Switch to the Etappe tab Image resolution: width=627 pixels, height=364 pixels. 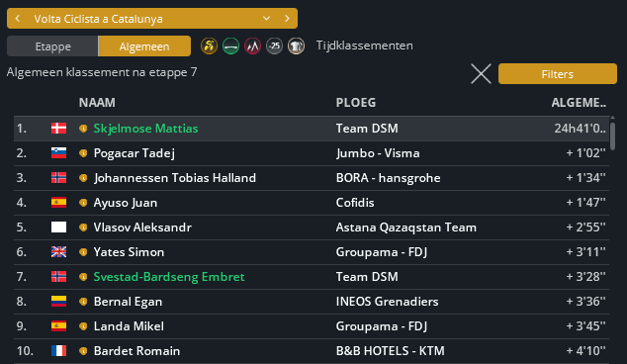[52, 46]
